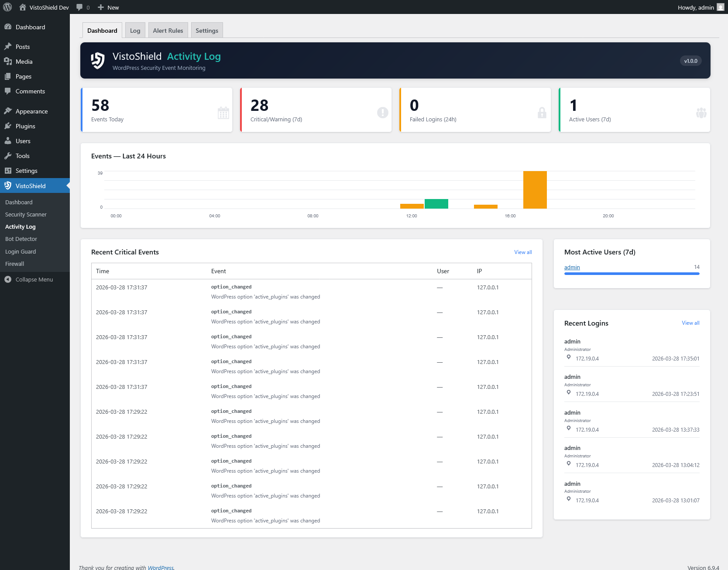Open the Log tab
The height and width of the screenshot is (570, 728).
(x=135, y=30)
